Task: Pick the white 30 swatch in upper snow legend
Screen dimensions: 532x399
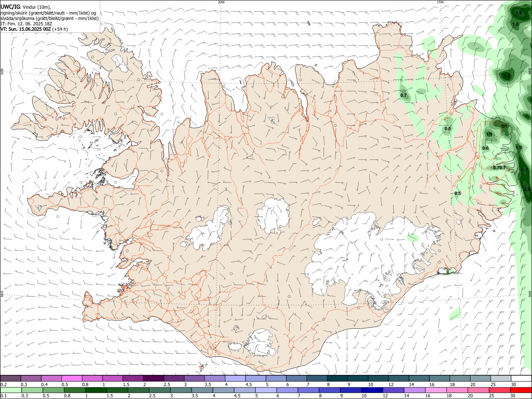Action: (x=521, y=378)
